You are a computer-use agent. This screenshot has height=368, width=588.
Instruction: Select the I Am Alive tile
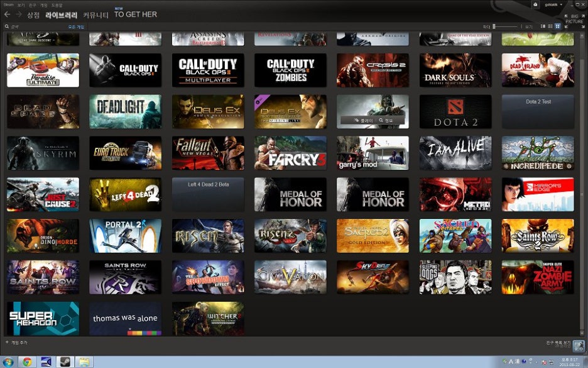(455, 153)
